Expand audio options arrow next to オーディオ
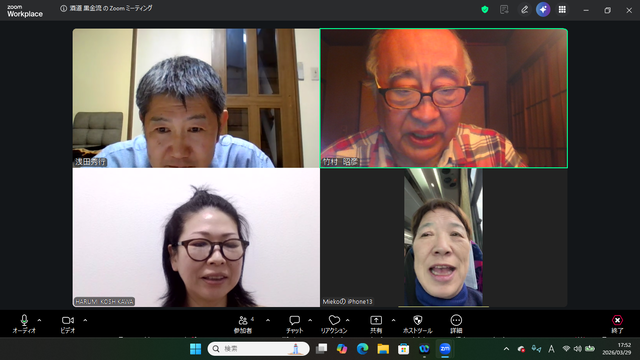640x360 pixels. click(x=39, y=320)
